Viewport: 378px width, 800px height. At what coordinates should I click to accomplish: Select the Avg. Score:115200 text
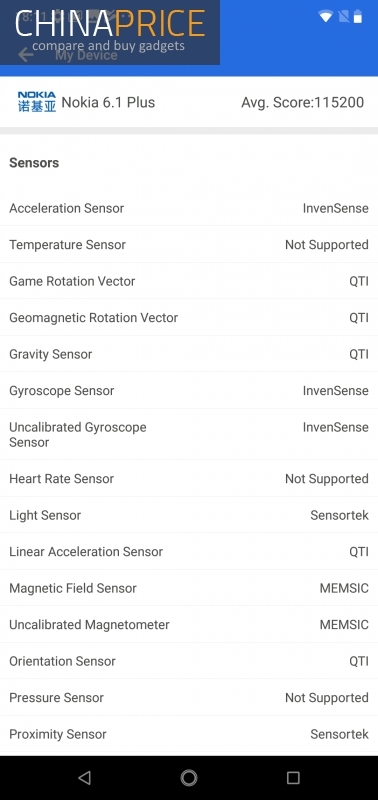[x=303, y=102]
